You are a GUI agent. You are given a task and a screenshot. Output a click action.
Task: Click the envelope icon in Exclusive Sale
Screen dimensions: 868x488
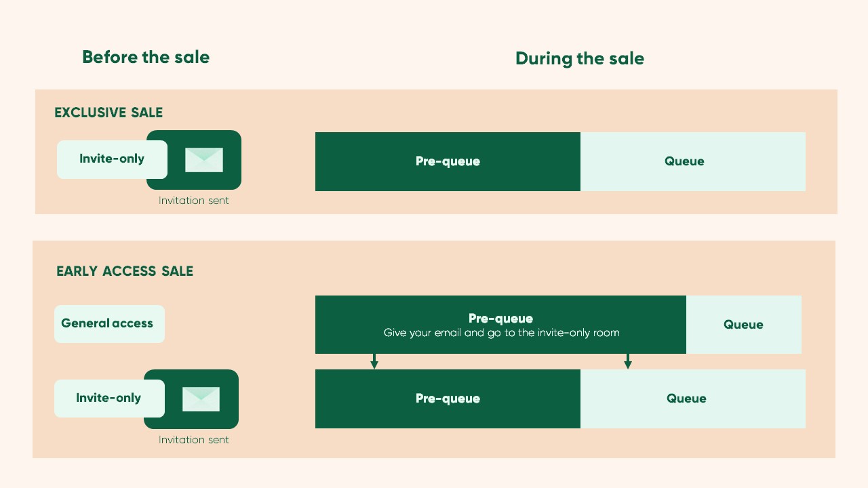(x=204, y=160)
